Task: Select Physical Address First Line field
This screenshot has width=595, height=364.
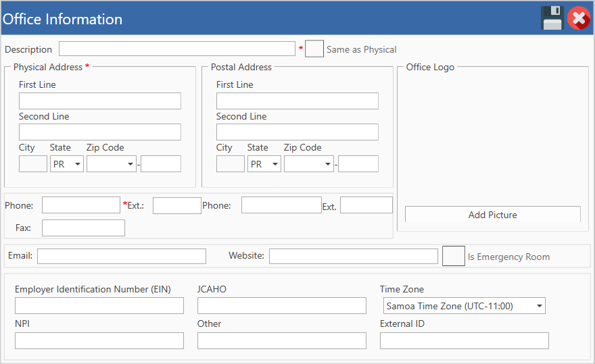Action: [x=100, y=101]
